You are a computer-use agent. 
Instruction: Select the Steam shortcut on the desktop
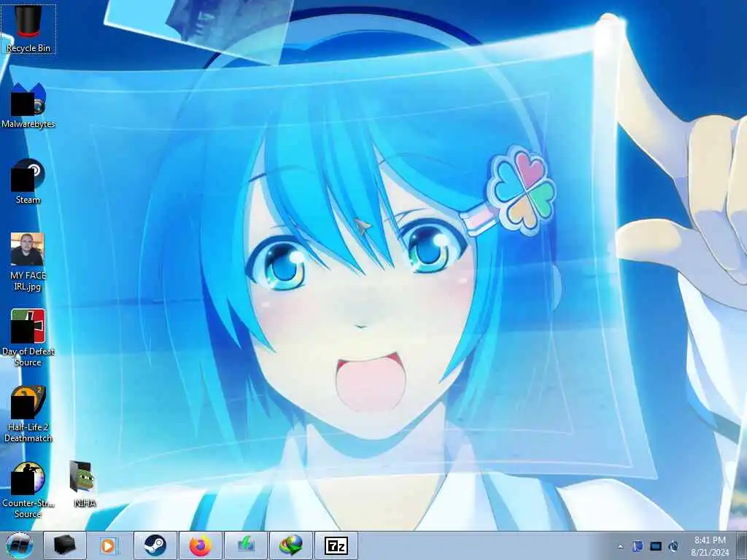[x=28, y=182]
